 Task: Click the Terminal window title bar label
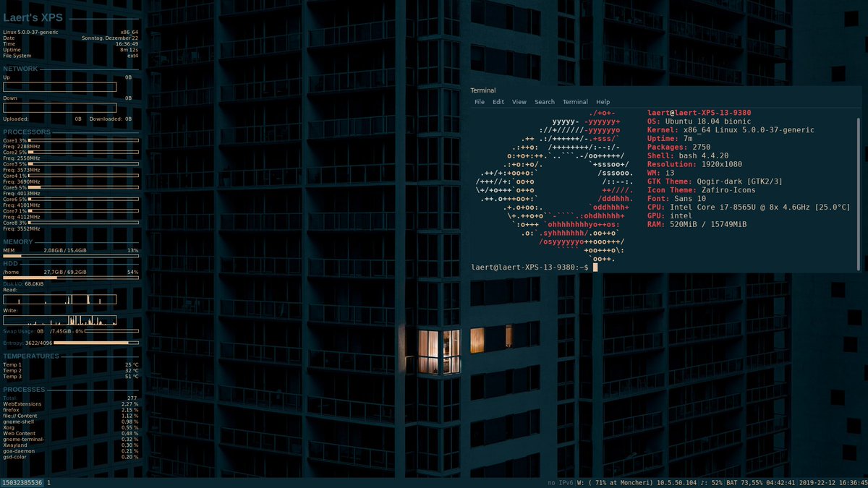click(x=483, y=90)
